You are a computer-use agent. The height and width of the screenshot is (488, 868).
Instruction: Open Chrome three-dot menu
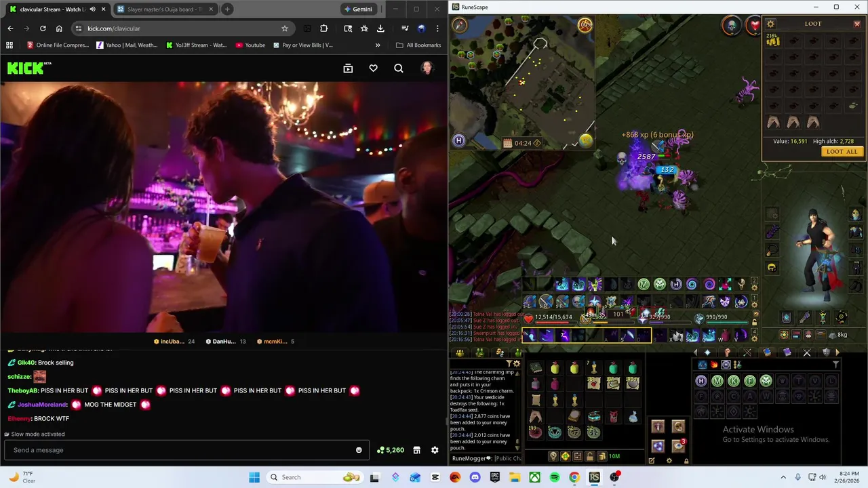pos(437,28)
